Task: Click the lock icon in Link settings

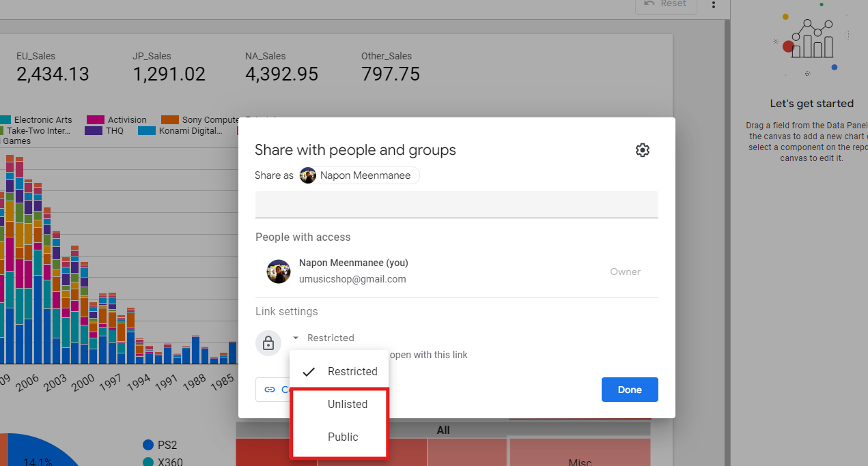Action: pos(268,343)
